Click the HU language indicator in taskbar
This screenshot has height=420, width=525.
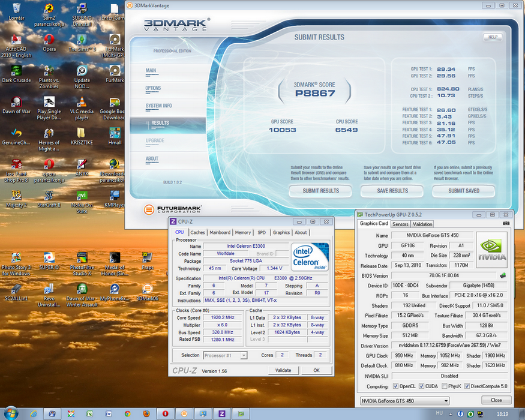(x=439, y=413)
